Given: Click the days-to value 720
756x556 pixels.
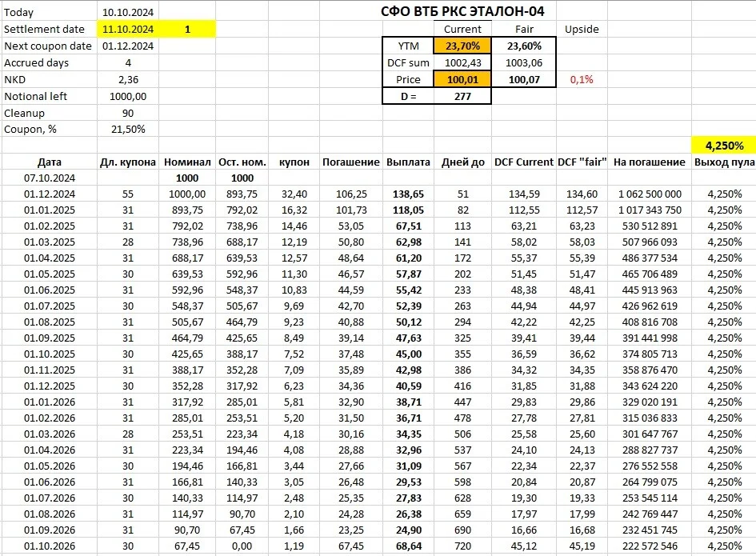Looking at the screenshot, I should pos(462,546).
